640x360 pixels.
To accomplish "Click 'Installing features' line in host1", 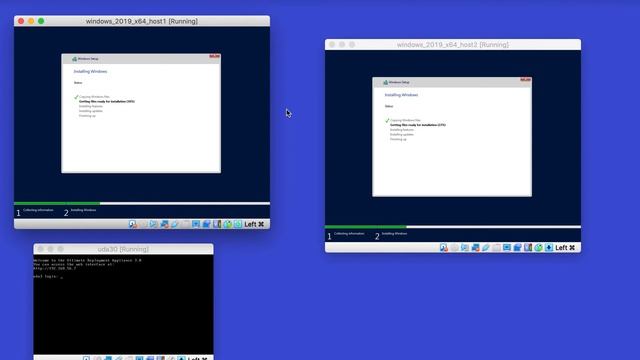I will tap(91, 106).
